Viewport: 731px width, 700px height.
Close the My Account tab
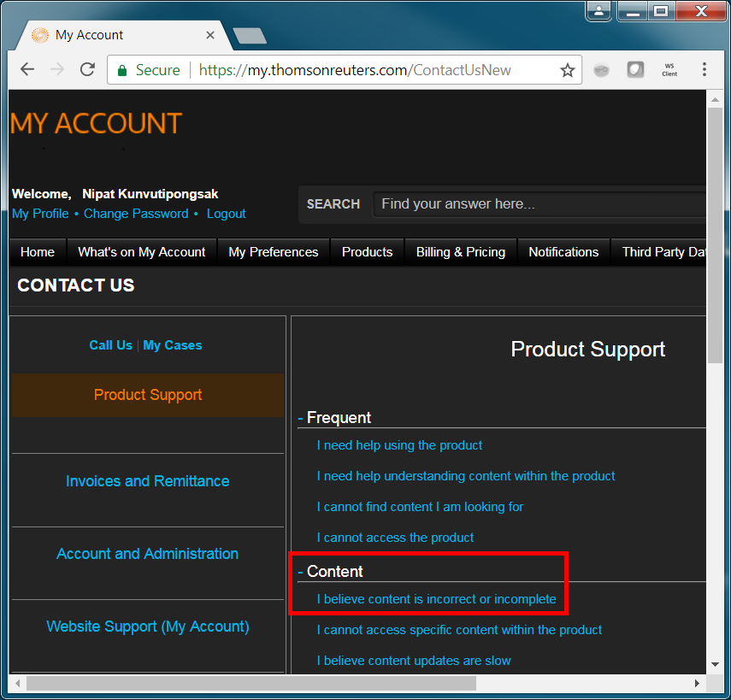pos(210,35)
